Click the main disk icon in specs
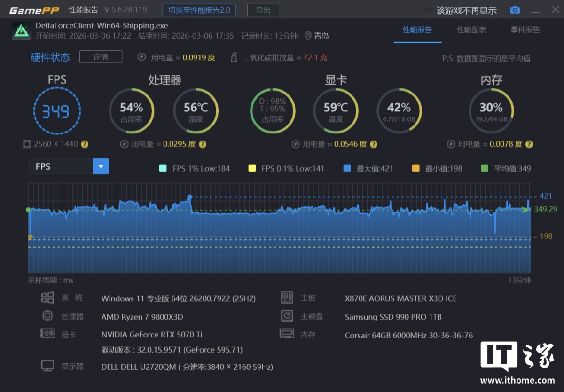The image size is (564, 392). coord(287,316)
